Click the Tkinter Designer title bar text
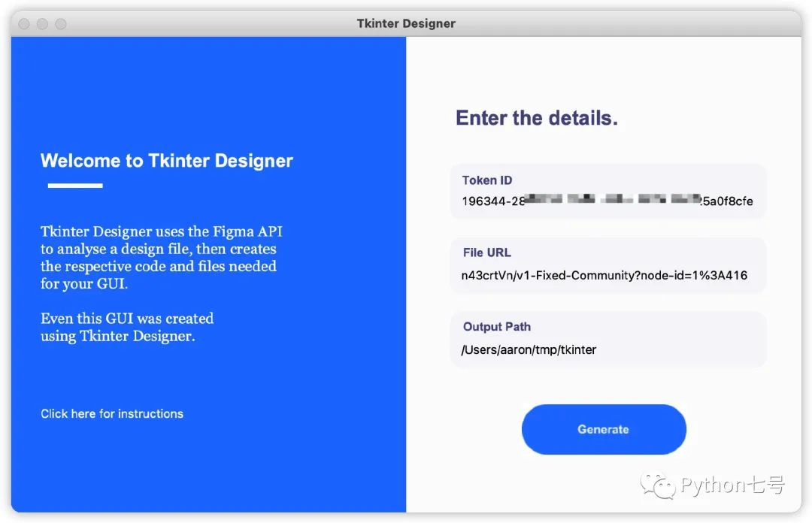 [406, 23]
